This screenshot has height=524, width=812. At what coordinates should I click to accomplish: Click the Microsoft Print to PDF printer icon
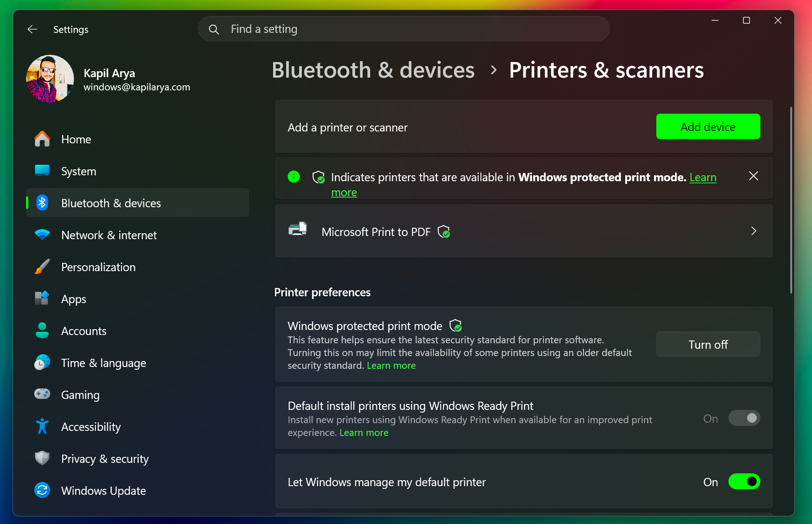click(298, 229)
